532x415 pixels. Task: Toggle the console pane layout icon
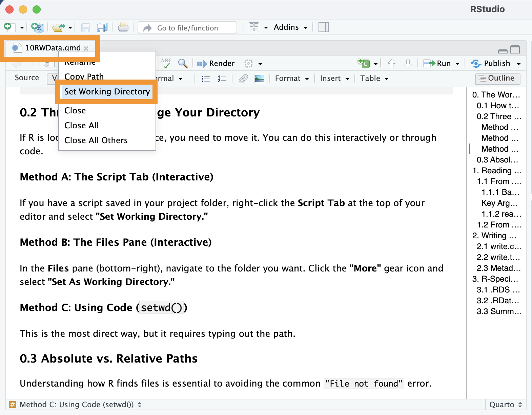324,27
